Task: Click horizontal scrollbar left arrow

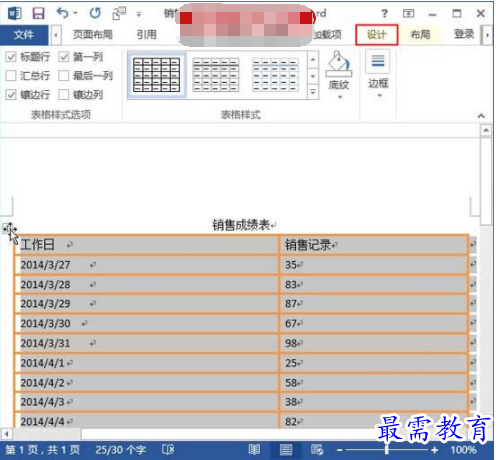Action: pos(6,434)
